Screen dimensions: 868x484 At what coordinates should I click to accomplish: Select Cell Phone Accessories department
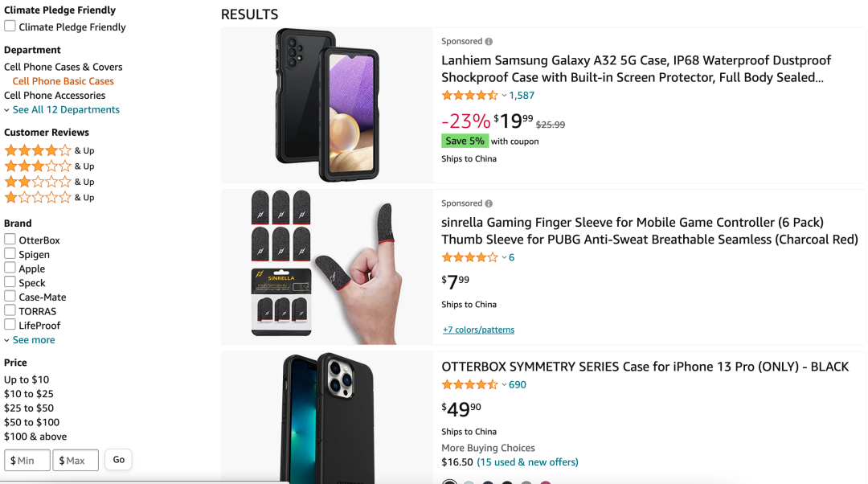pos(55,96)
